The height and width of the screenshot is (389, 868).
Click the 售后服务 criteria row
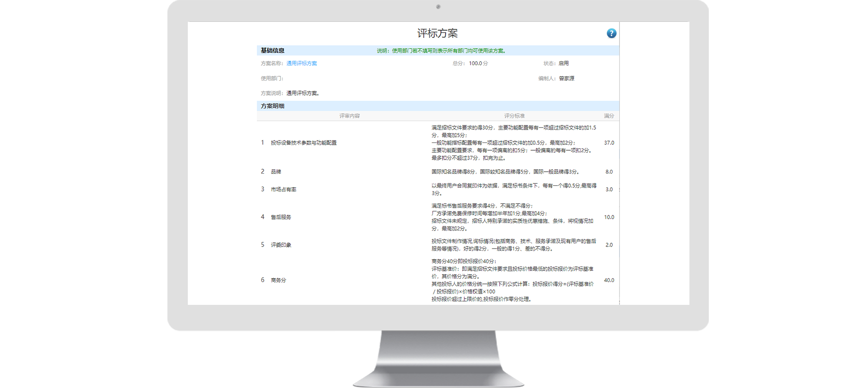coord(281,217)
